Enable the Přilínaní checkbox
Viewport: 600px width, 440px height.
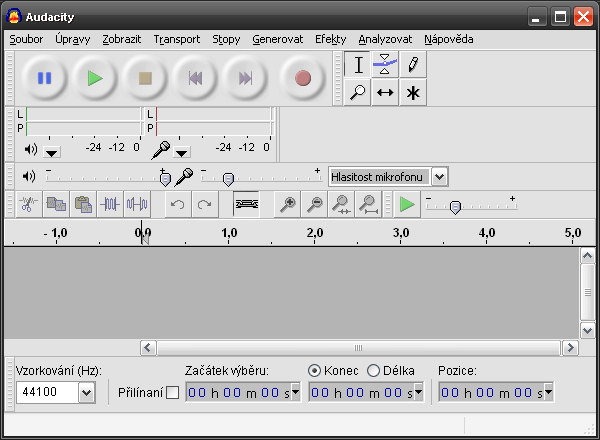tap(173, 393)
